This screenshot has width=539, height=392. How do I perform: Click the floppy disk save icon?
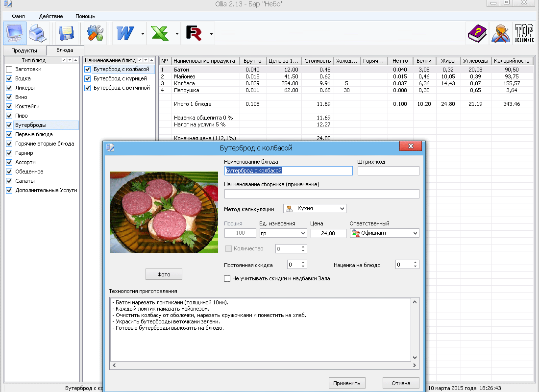pyautogui.click(x=66, y=34)
